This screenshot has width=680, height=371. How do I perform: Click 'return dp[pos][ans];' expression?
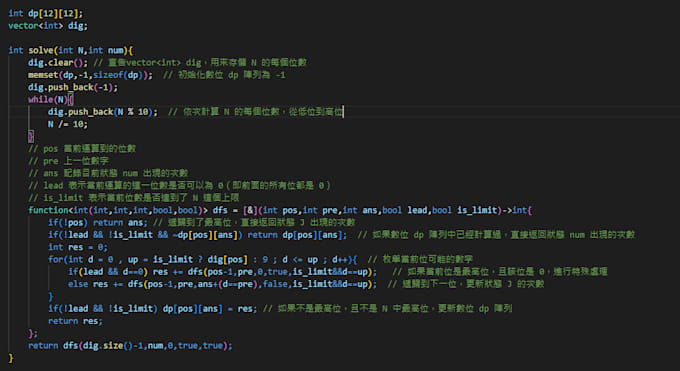click(297, 235)
